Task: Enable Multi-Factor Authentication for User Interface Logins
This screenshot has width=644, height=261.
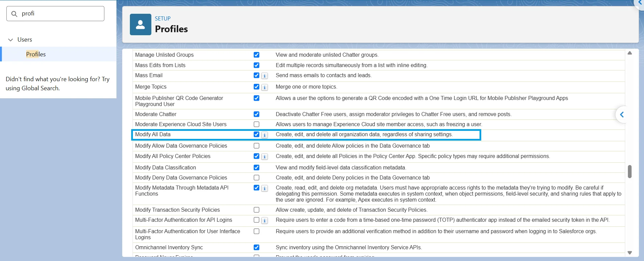Action: point(256,231)
